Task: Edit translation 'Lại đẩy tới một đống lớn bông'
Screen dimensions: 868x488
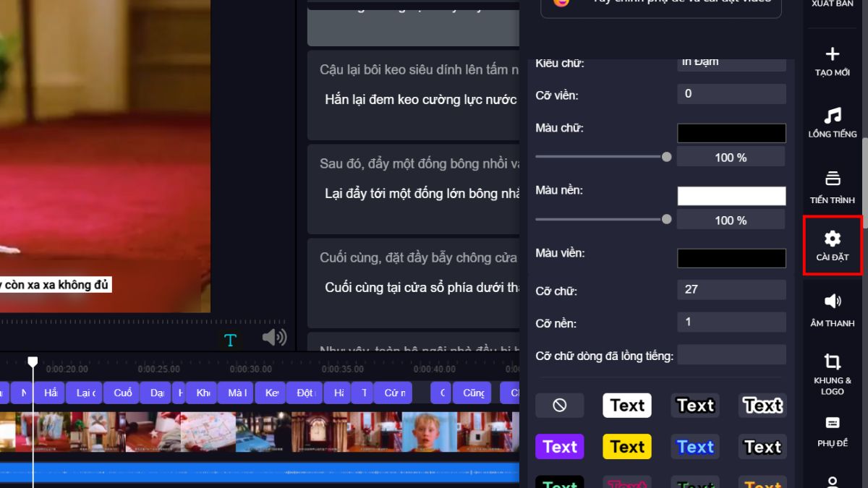Action: pyautogui.click(x=422, y=193)
